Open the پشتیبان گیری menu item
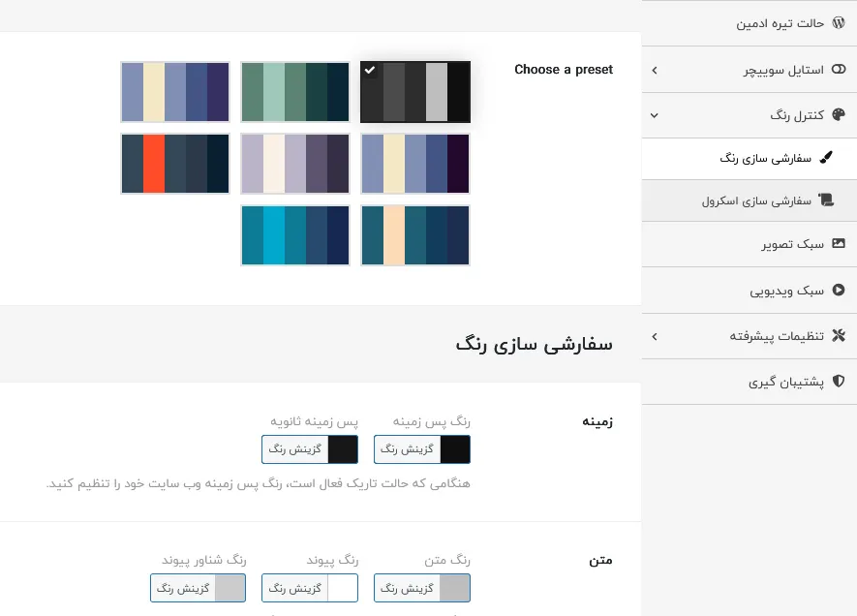This screenshot has width=857, height=616. [750, 382]
